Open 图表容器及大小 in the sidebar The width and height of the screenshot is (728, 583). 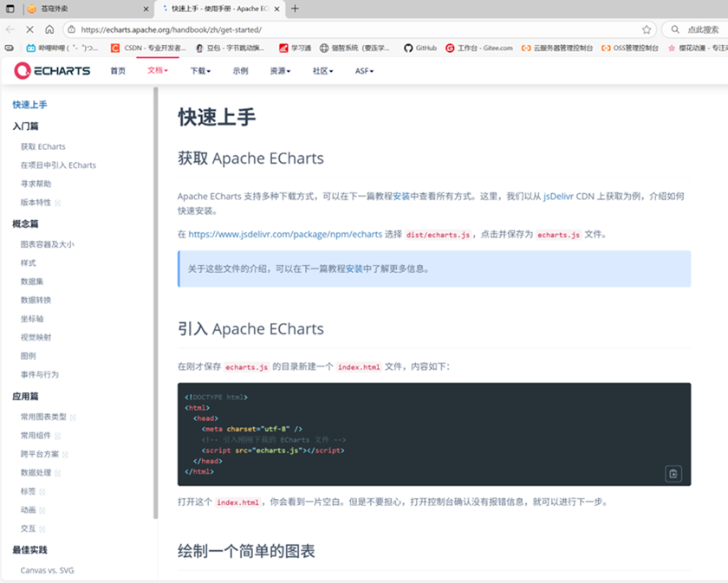pos(47,244)
